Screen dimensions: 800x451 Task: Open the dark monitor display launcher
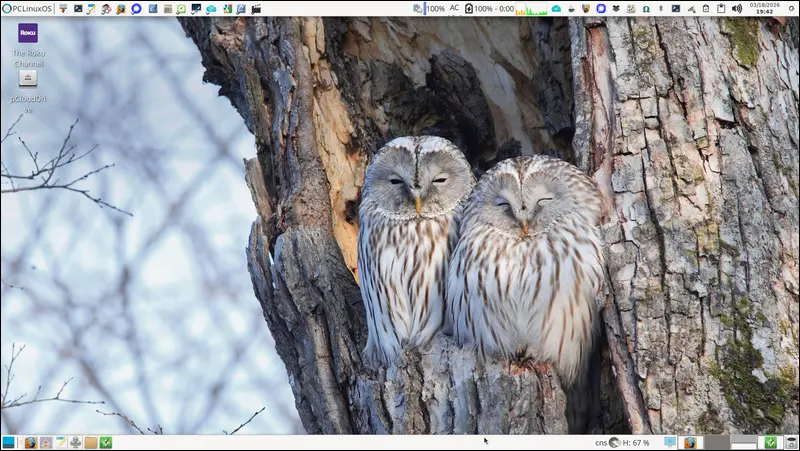pyautogui.click(x=196, y=9)
